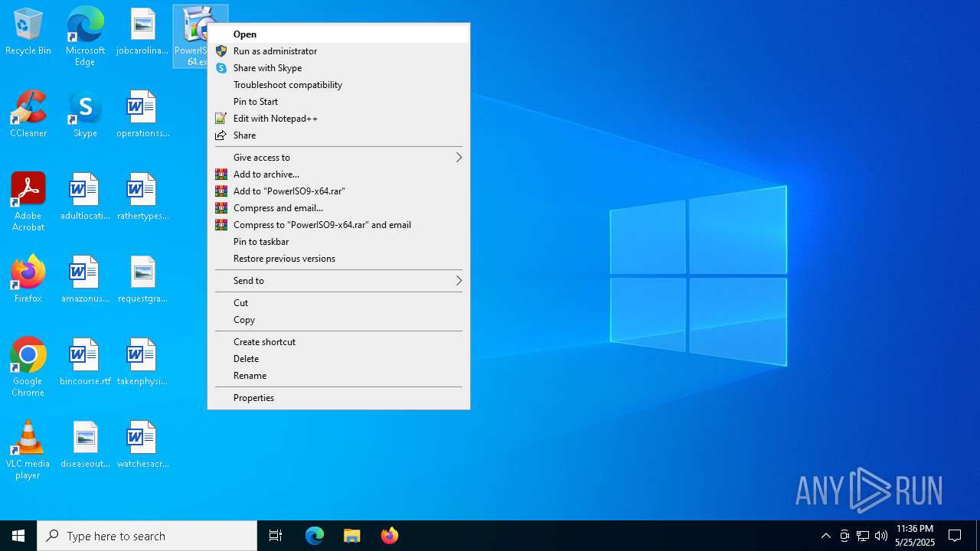Open the notification center
Image resolution: width=980 pixels, height=551 pixels.
click(955, 536)
